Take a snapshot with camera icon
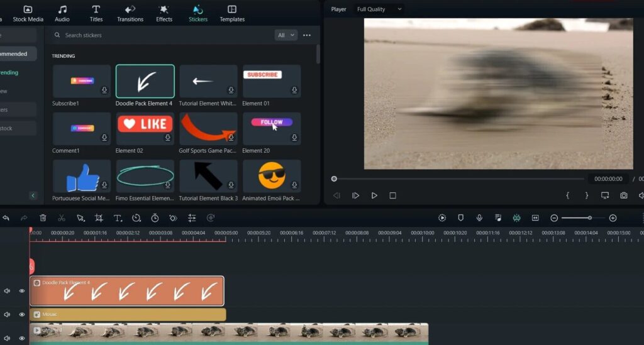The image size is (644, 345). click(623, 195)
